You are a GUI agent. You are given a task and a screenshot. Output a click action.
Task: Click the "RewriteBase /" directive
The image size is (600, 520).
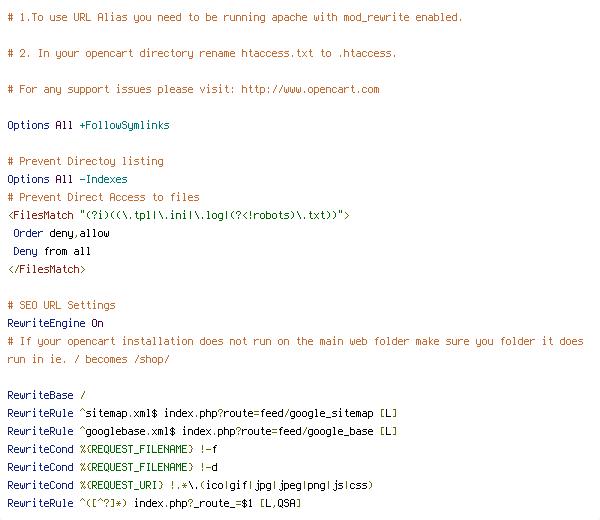pyautogui.click(x=46, y=395)
